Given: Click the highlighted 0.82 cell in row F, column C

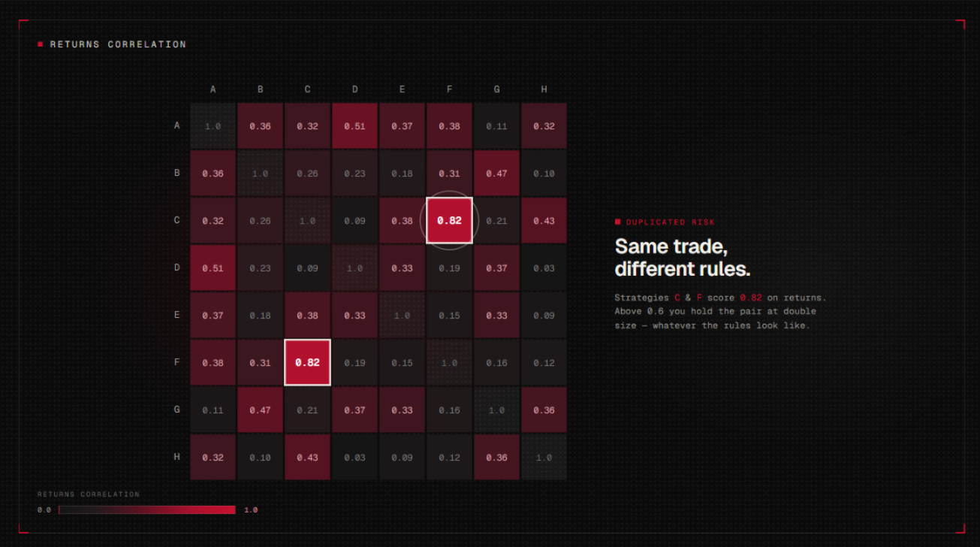Looking at the screenshot, I should 307,362.
